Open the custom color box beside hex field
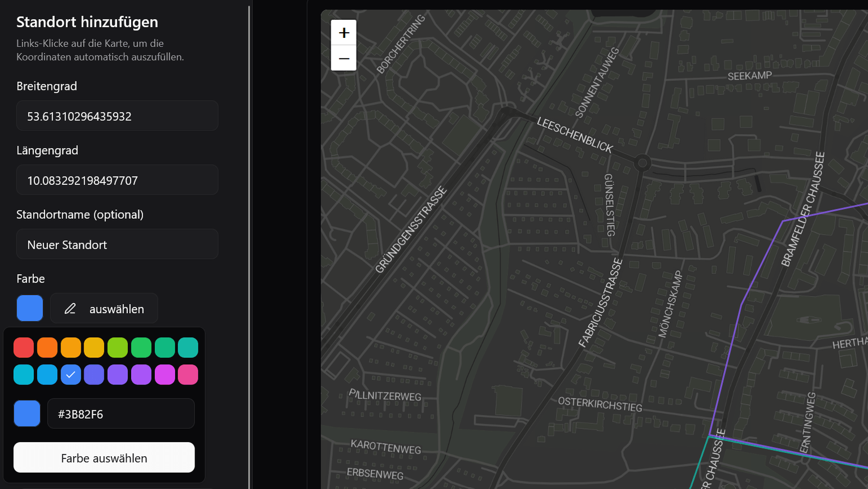Image resolution: width=868 pixels, height=489 pixels. (x=27, y=413)
